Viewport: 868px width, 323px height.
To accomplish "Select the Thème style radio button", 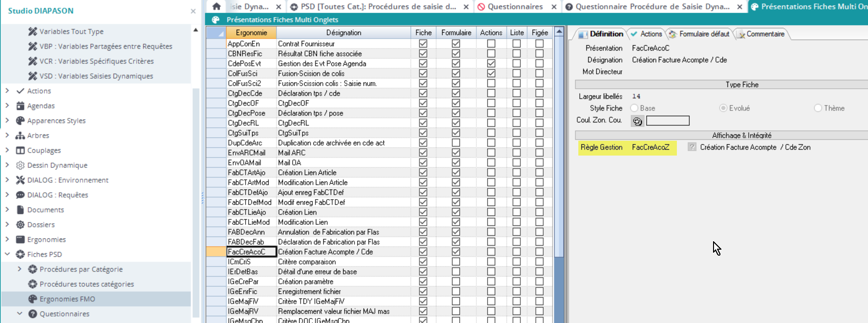I will [x=818, y=108].
